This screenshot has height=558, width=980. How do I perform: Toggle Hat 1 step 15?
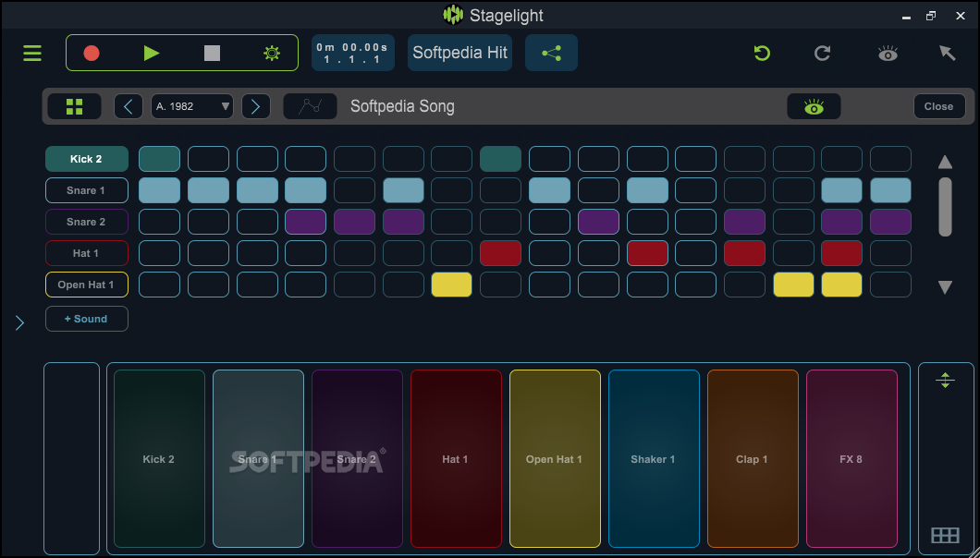[x=842, y=253]
